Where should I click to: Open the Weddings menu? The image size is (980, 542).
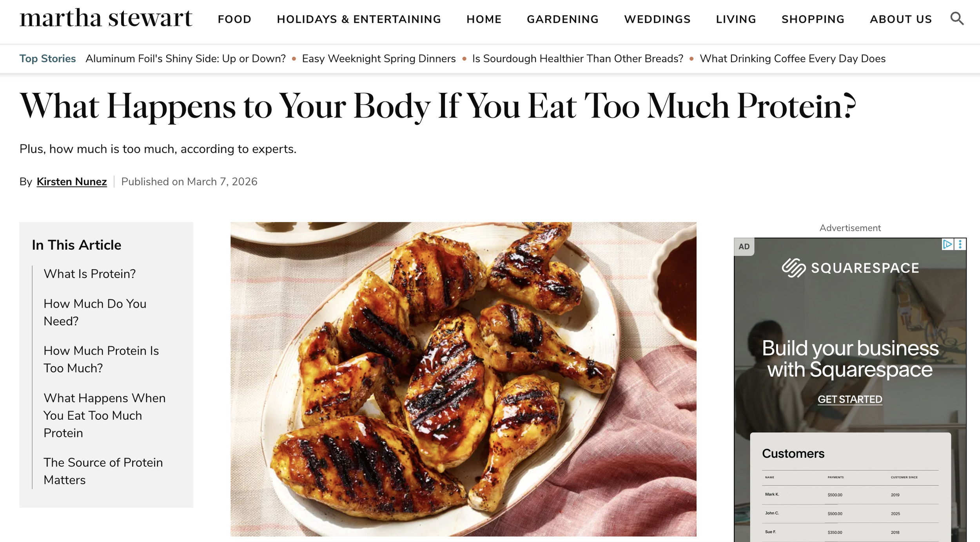[x=657, y=19]
